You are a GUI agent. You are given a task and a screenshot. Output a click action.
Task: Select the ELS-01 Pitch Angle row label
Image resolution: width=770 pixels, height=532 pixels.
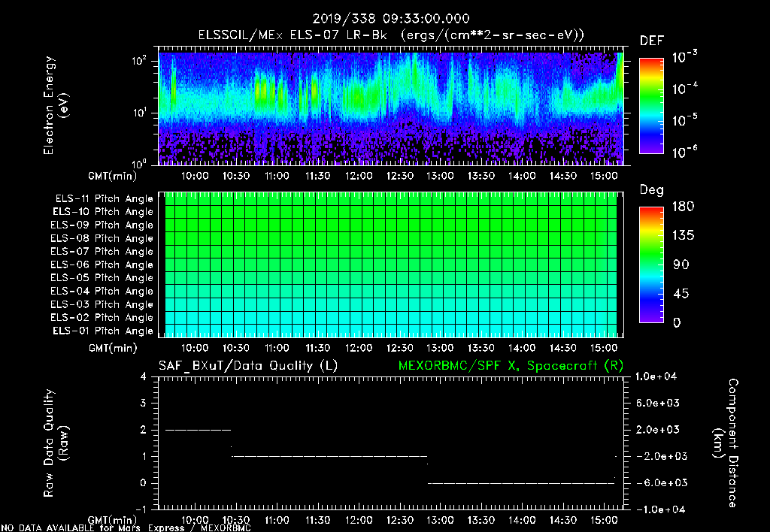pos(103,331)
